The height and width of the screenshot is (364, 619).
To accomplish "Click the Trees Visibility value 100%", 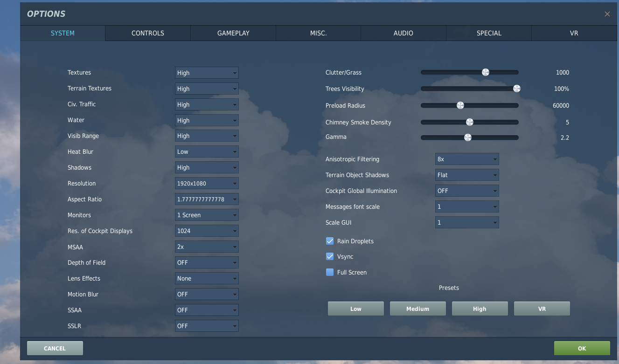I will tap(562, 89).
